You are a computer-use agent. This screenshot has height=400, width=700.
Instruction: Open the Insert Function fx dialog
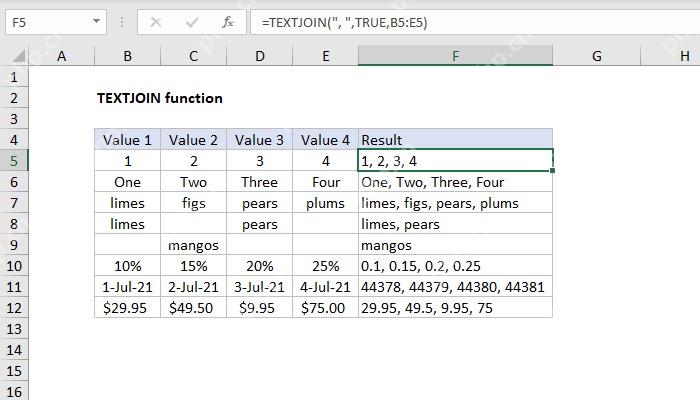pyautogui.click(x=228, y=22)
